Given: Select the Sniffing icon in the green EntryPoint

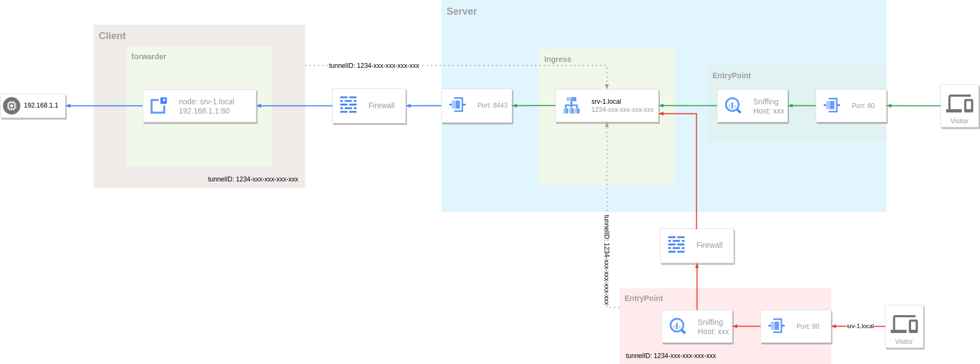Looking at the screenshot, I should (x=733, y=105).
